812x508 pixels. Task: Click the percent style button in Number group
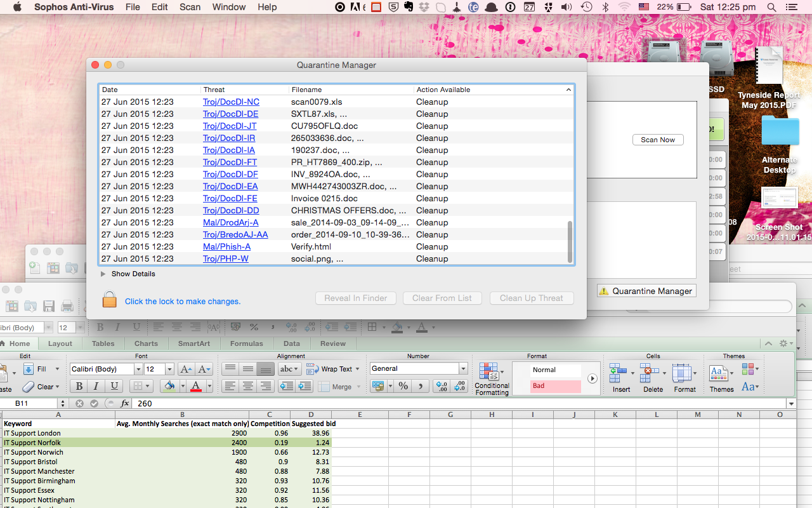coord(403,386)
